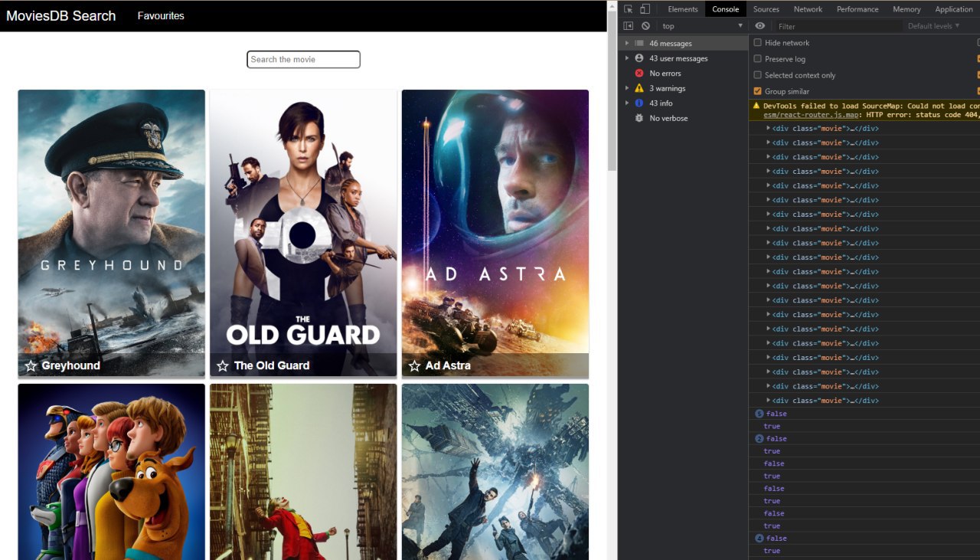The image size is (980, 560).
Task: Select the No errors sidebar row
Action: [x=683, y=74]
